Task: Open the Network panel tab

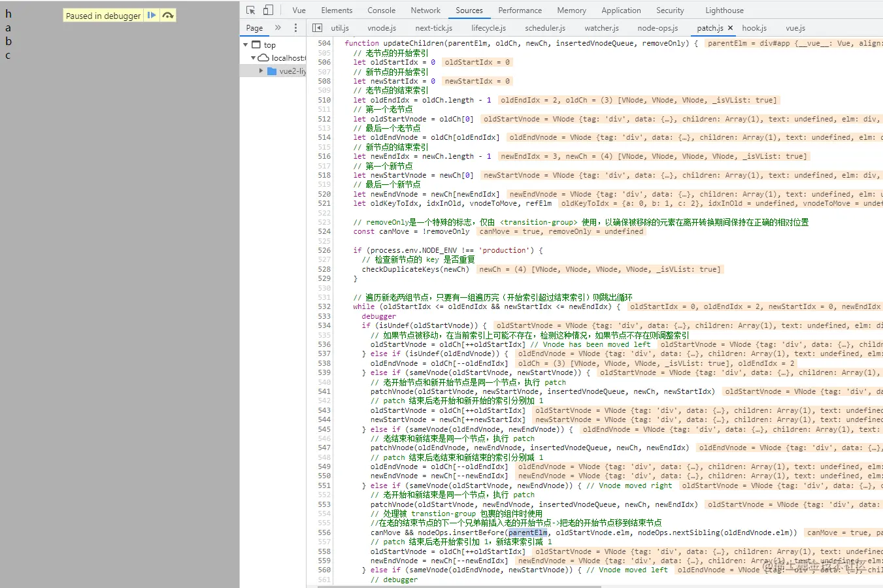Action: 425,10
